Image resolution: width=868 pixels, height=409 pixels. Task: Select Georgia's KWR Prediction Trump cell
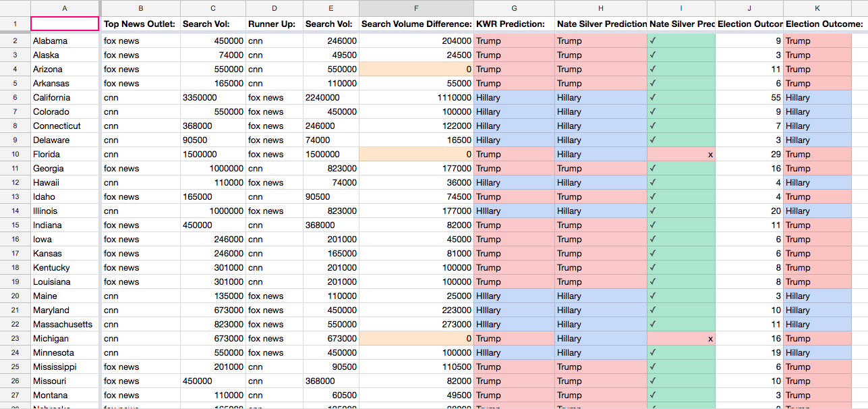tap(514, 169)
